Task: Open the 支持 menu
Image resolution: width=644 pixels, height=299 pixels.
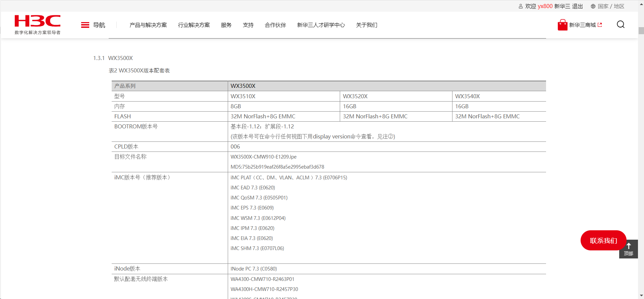Action: (248, 25)
